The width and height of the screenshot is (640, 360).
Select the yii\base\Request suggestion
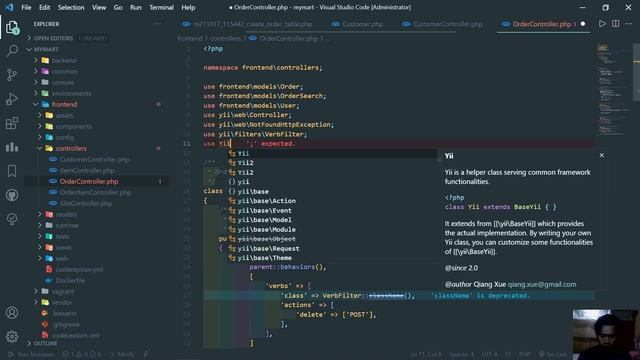pyautogui.click(x=268, y=249)
